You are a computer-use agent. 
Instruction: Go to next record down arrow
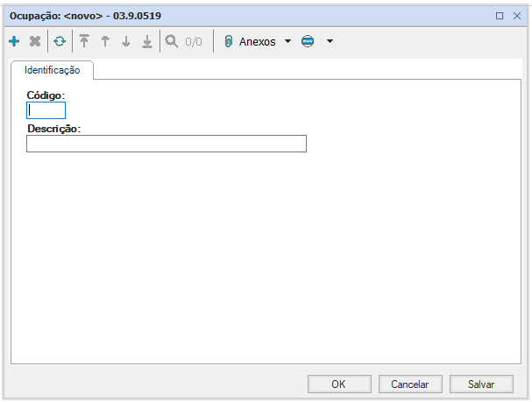point(126,41)
